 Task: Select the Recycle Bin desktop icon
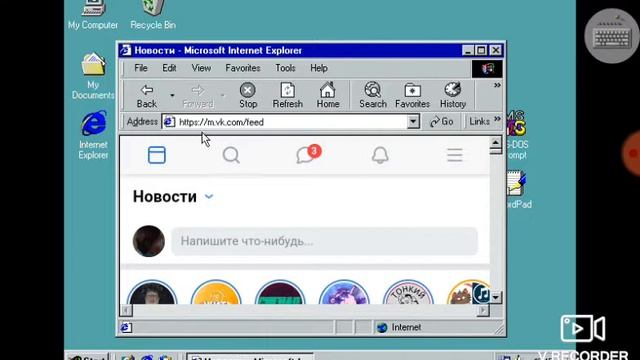[153, 16]
